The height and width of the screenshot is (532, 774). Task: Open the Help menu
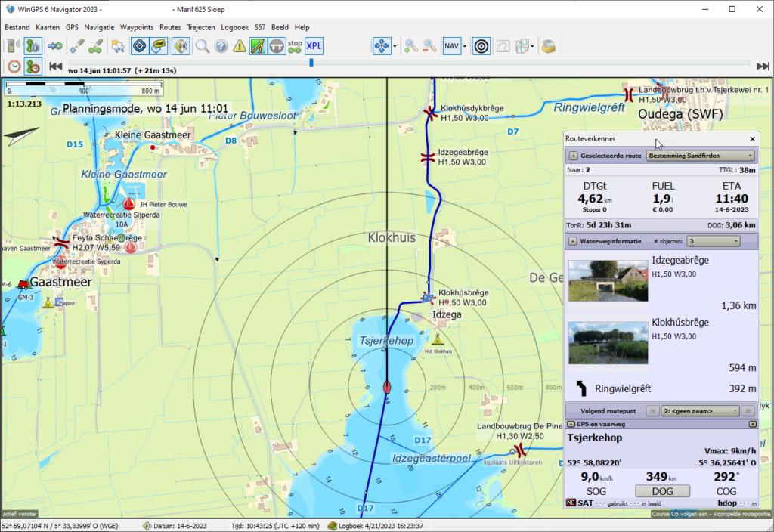point(302,27)
